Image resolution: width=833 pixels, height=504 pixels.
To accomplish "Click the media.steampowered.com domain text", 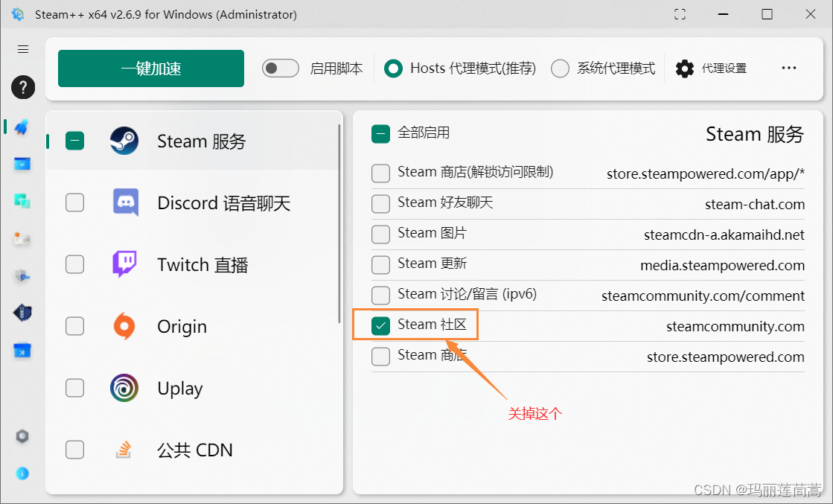I will 723,265.
